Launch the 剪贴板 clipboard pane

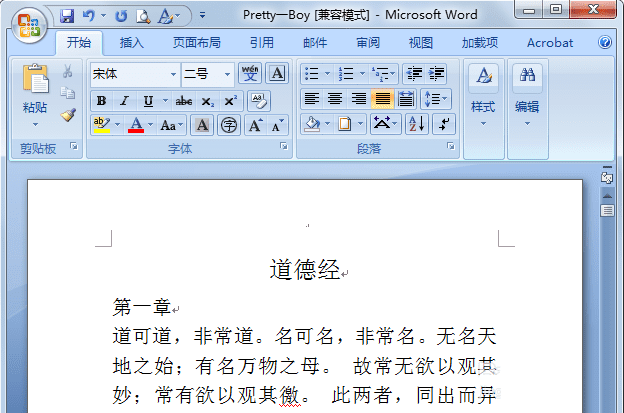[74, 146]
